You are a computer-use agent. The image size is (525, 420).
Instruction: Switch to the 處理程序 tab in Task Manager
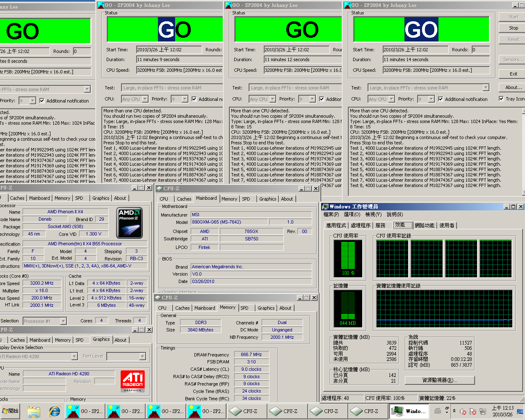coord(361,225)
